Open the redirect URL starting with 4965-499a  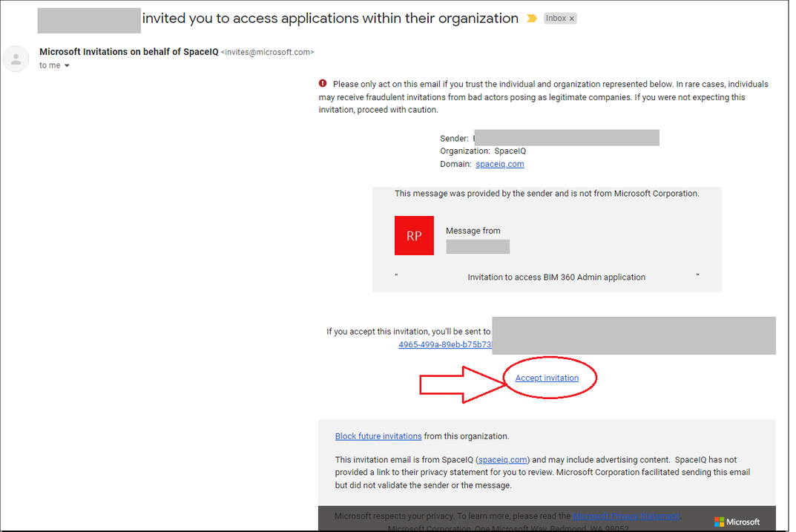pyautogui.click(x=444, y=345)
